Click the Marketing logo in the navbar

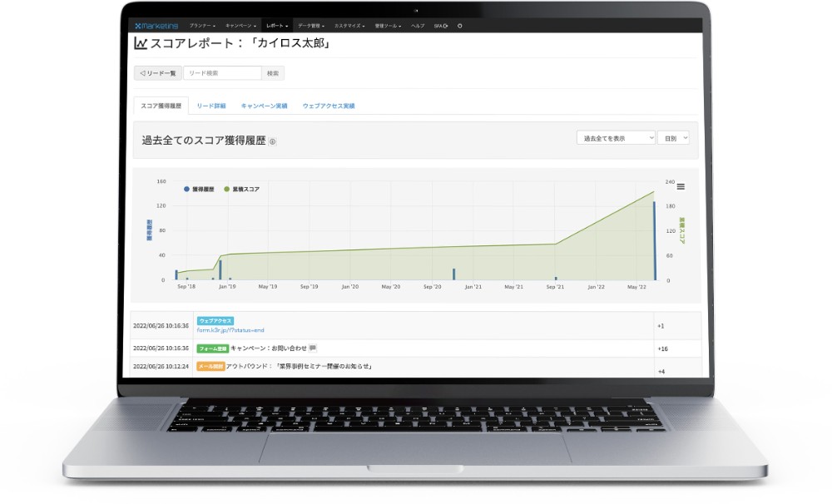156,26
